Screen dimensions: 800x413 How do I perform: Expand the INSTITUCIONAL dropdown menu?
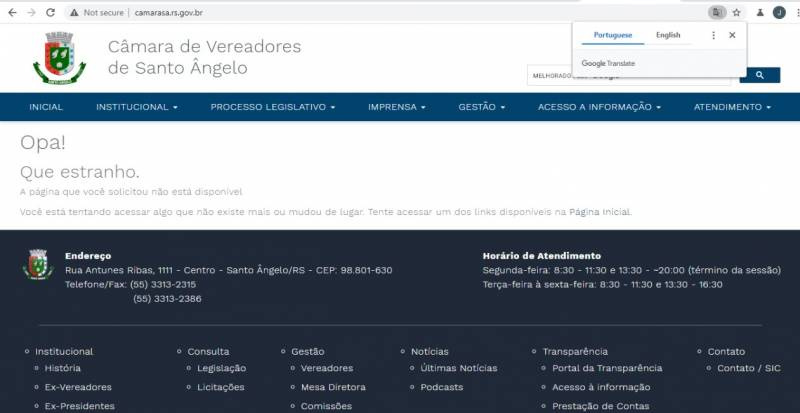[137, 107]
